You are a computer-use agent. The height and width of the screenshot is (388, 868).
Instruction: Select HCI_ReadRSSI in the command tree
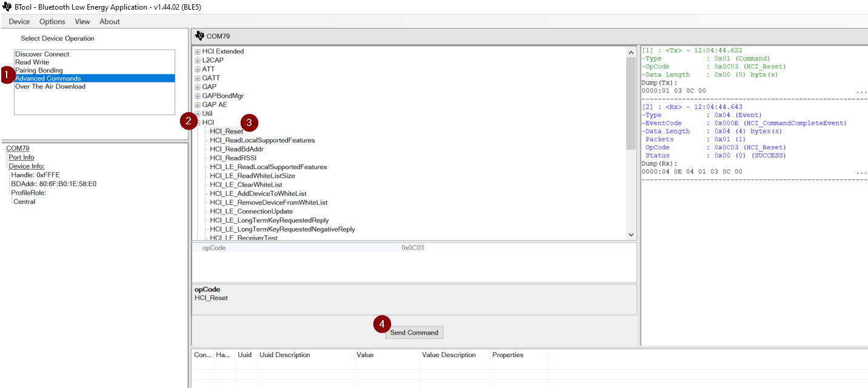(233, 158)
